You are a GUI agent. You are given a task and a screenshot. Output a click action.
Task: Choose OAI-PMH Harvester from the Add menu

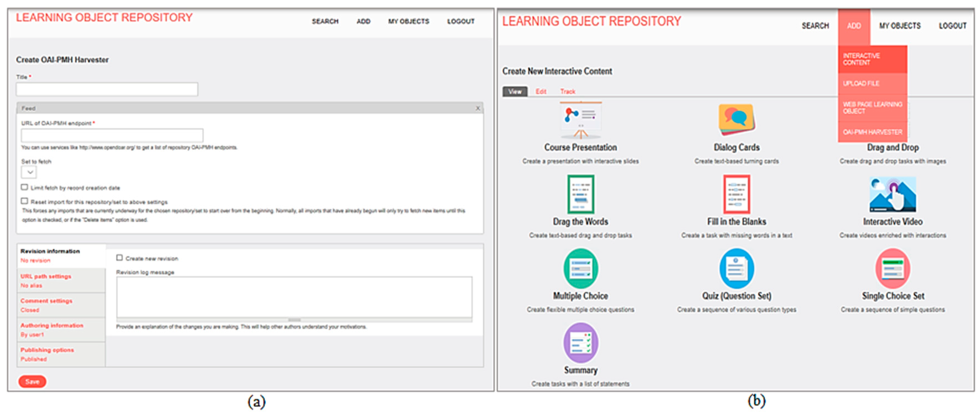click(872, 132)
